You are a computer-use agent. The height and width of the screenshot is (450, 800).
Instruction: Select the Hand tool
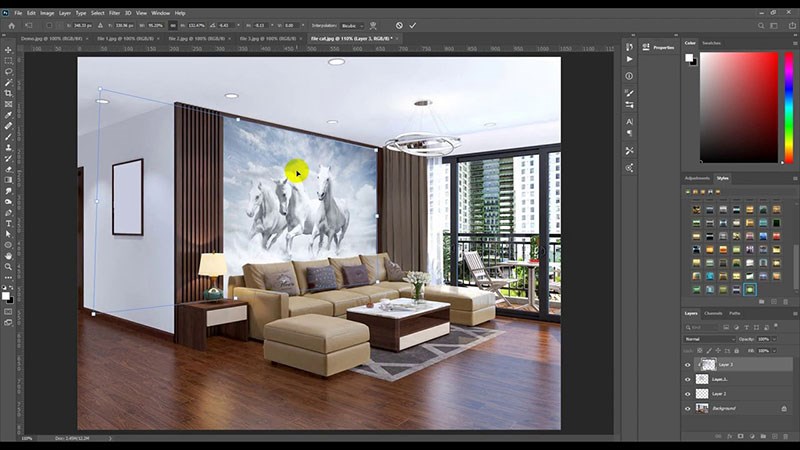(x=8, y=256)
